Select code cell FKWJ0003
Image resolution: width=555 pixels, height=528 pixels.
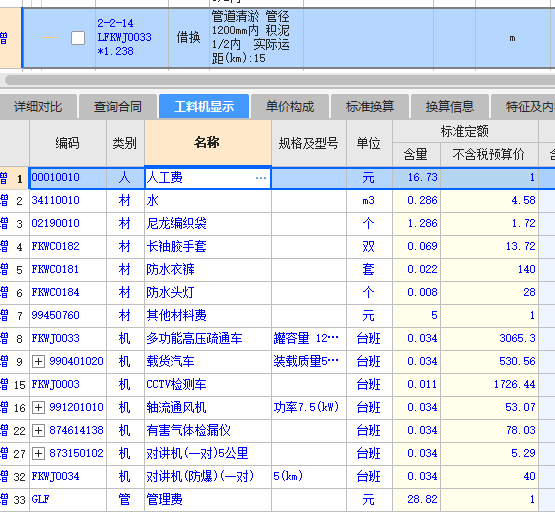click(68, 385)
